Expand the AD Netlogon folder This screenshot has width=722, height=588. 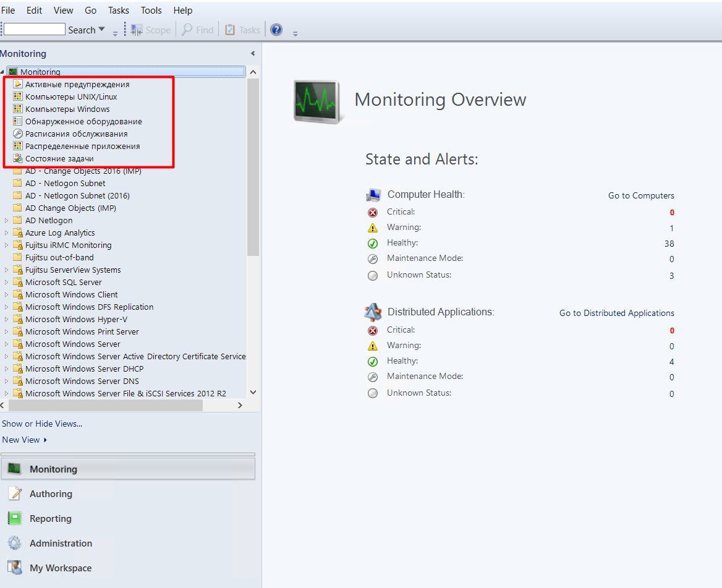[6, 220]
